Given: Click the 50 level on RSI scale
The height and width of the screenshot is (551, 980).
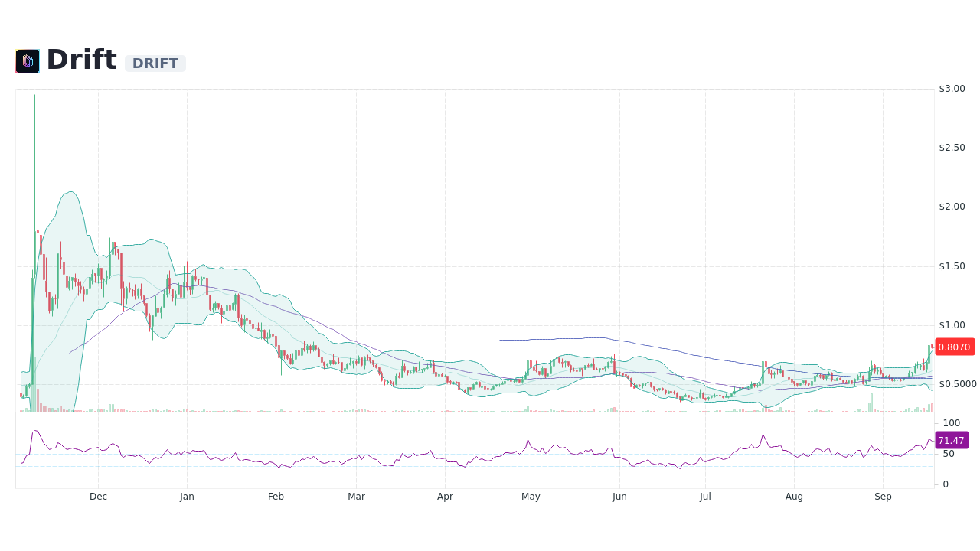Looking at the screenshot, I should 947,452.
